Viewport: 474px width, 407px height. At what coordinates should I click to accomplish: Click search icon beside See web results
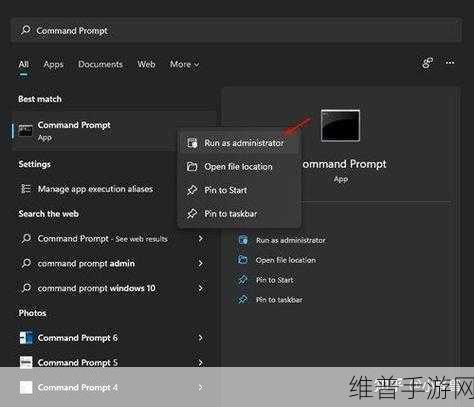click(26, 239)
